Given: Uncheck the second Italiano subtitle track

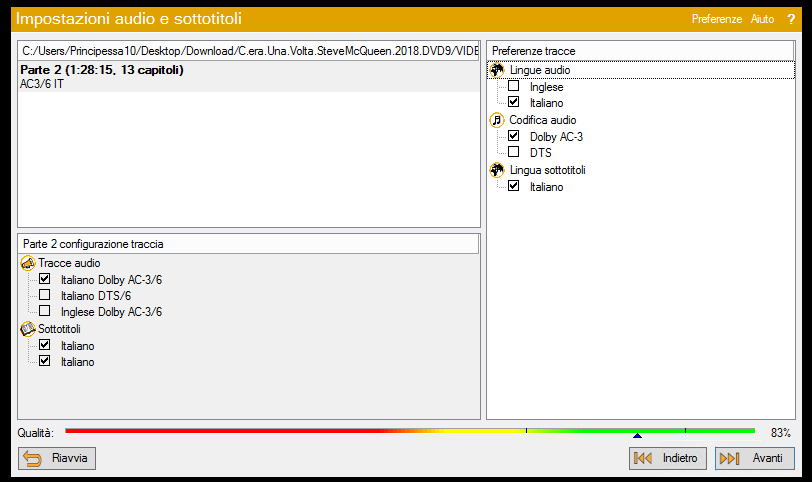Looking at the screenshot, I should (45, 361).
